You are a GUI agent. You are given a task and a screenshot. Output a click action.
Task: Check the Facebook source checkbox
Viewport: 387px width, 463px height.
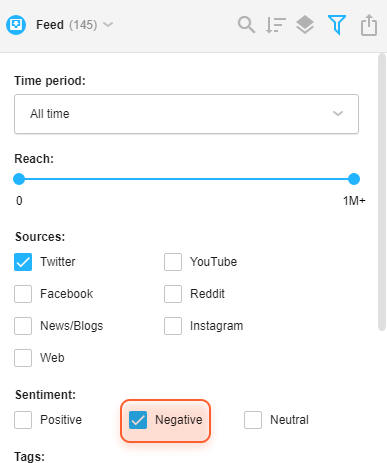[23, 294]
